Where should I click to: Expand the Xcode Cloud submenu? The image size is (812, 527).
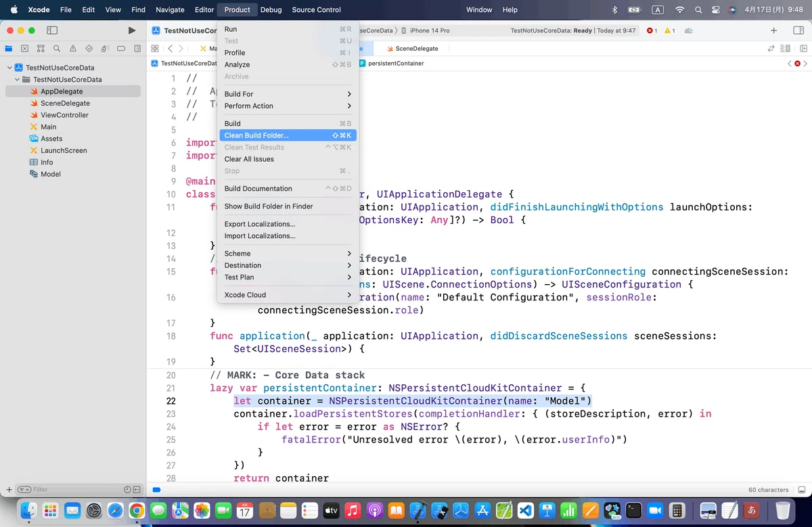coord(288,295)
